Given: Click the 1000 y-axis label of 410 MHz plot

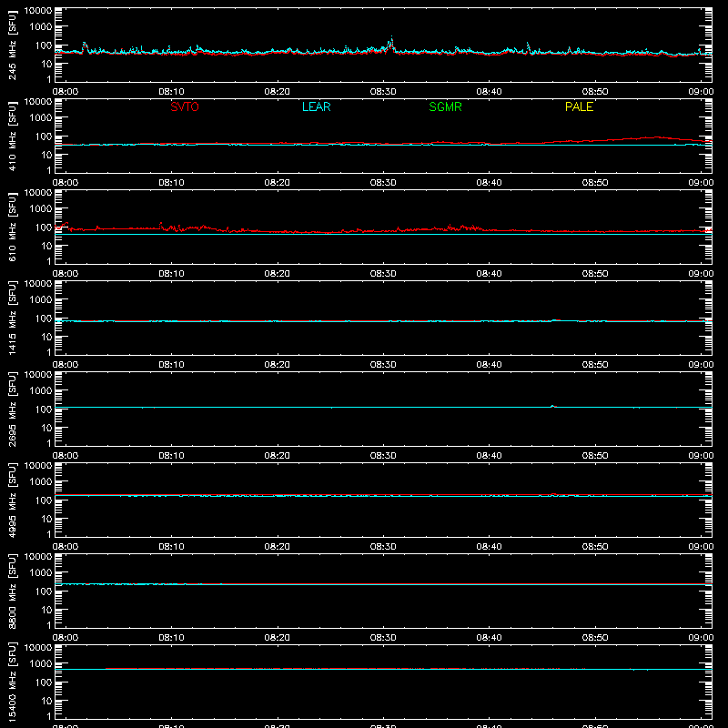Looking at the screenshot, I should click(x=41, y=118).
